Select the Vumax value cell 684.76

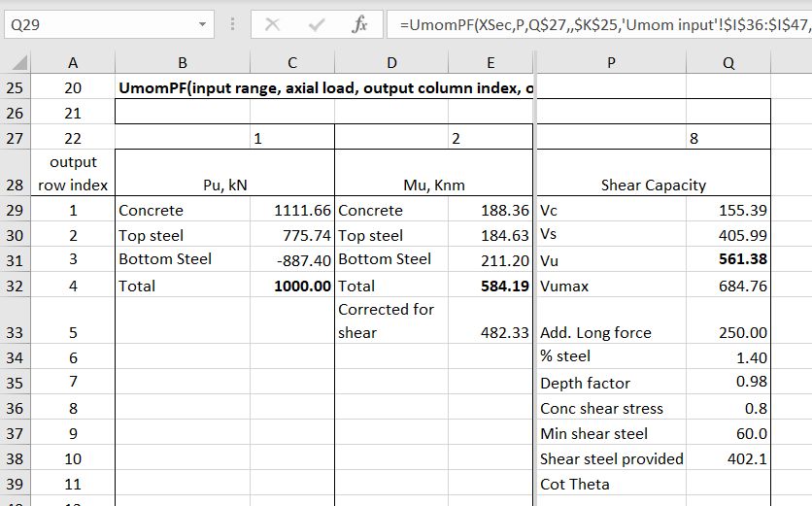point(728,287)
